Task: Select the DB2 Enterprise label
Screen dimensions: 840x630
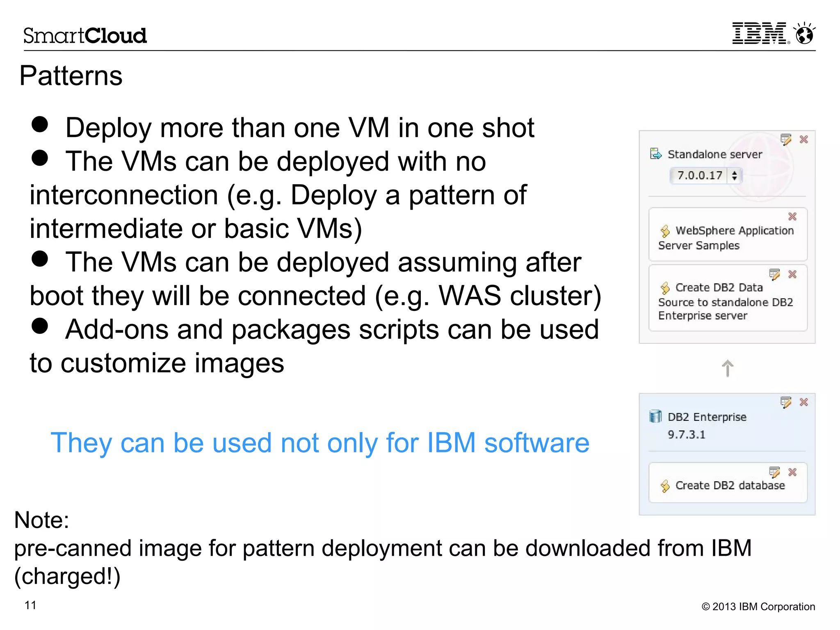Action: tap(707, 417)
